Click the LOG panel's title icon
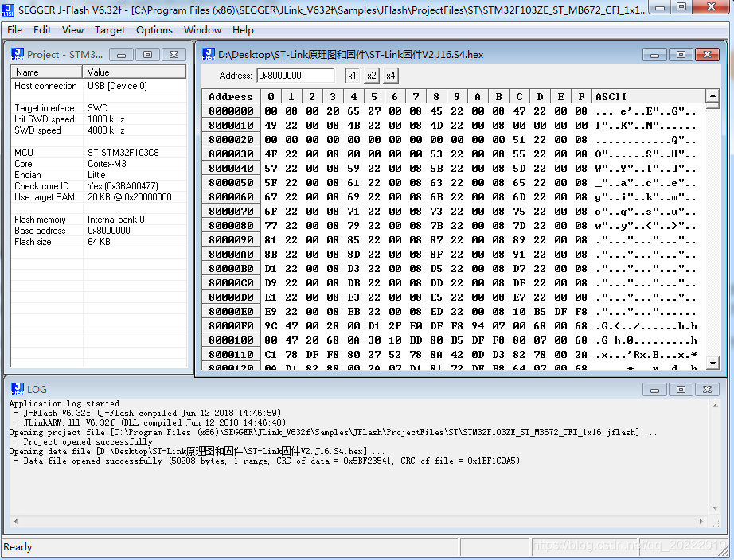This screenshot has width=734, height=560. pyautogui.click(x=17, y=389)
